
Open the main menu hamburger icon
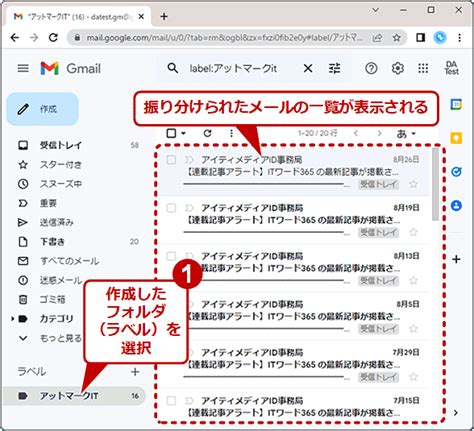tap(23, 68)
